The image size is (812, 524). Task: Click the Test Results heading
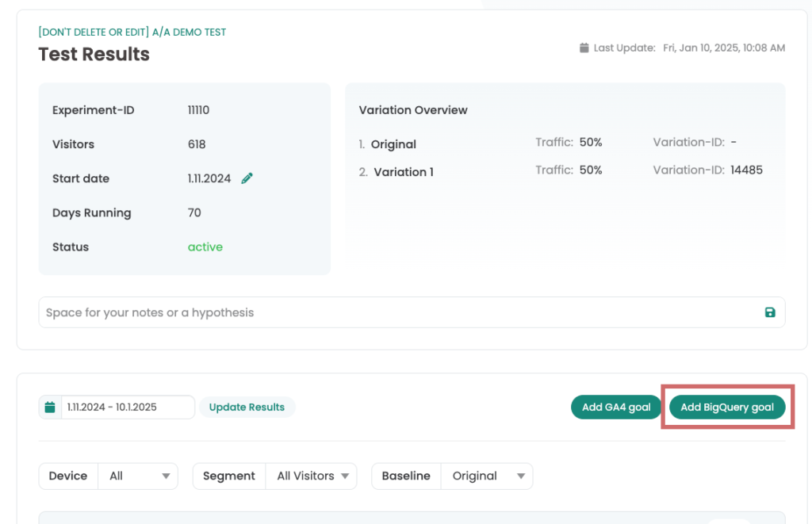(x=94, y=55)
